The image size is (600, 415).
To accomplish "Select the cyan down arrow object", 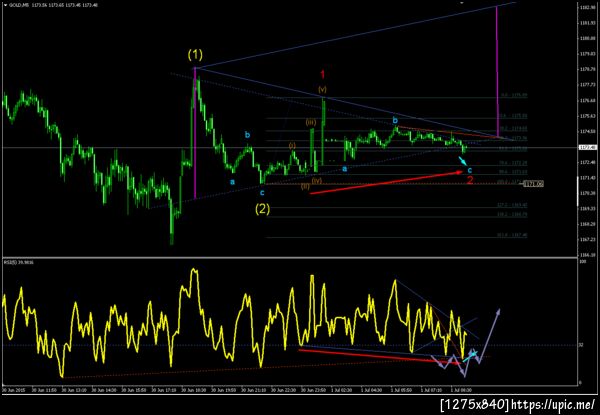I will (463, 161).
